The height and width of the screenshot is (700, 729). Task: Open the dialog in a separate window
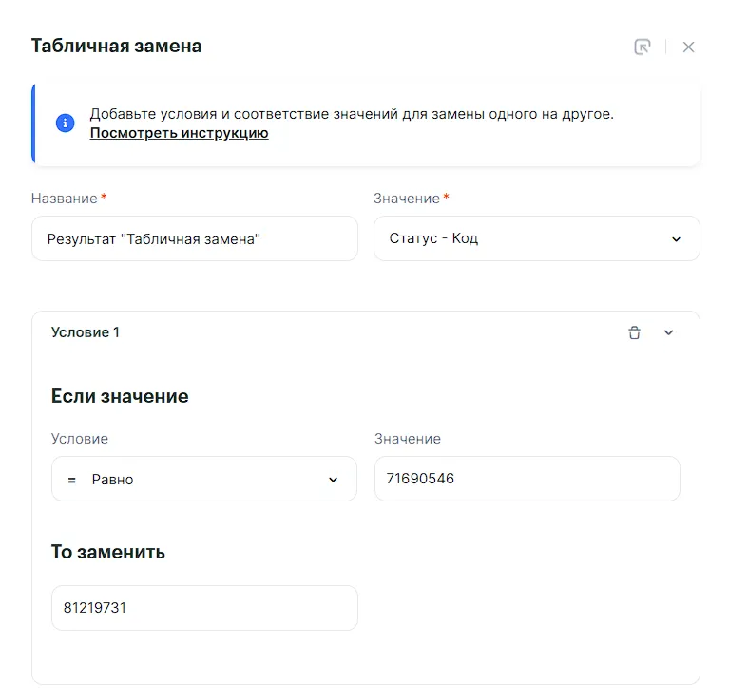(x=643, y=47)
